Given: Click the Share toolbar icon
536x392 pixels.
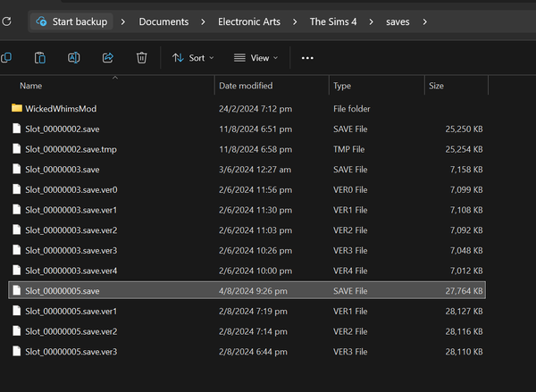Looking at the screenshot, I should click(x=108, y=58).
